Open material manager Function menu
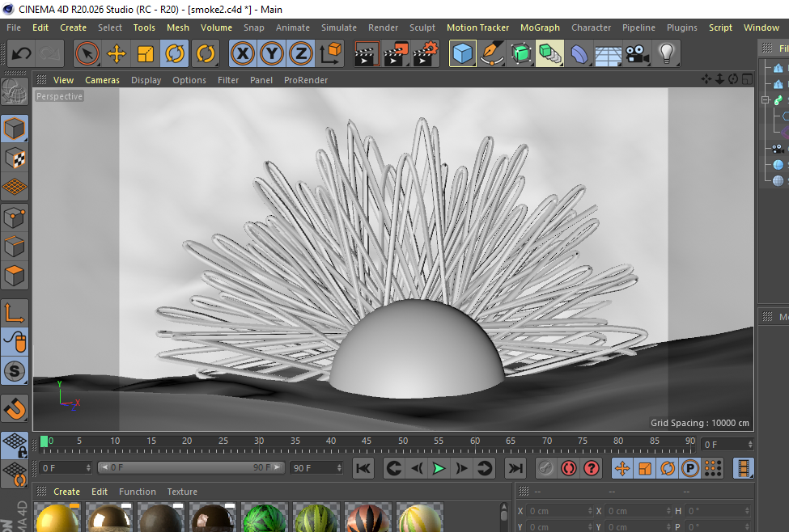The height and width of the screenshot is (532, 789). click(138, 492)
